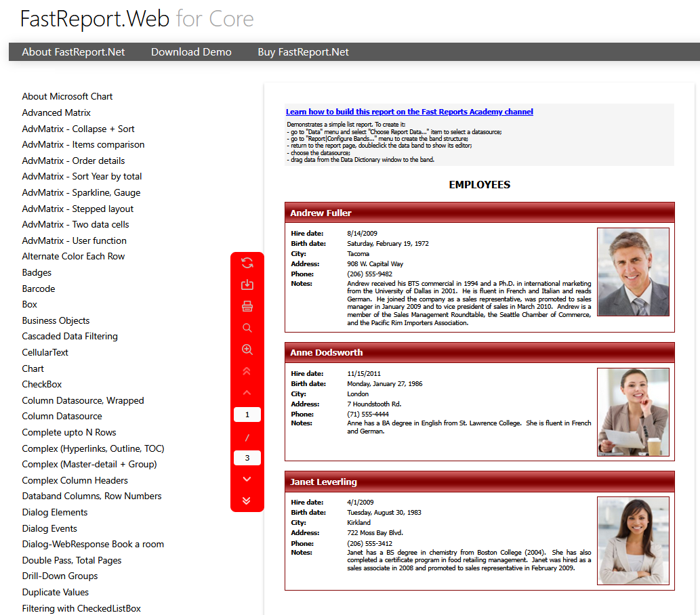Viewport: 700px width, 615px height.
Task: Select AdvMatrix - Stepped layout report
Action: [78, 209]
